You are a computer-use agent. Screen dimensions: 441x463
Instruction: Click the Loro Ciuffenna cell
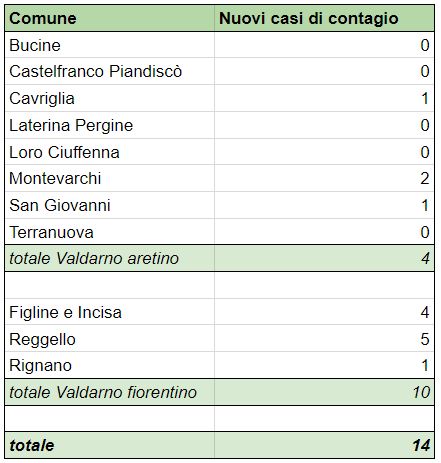click(x=110, y=152)
